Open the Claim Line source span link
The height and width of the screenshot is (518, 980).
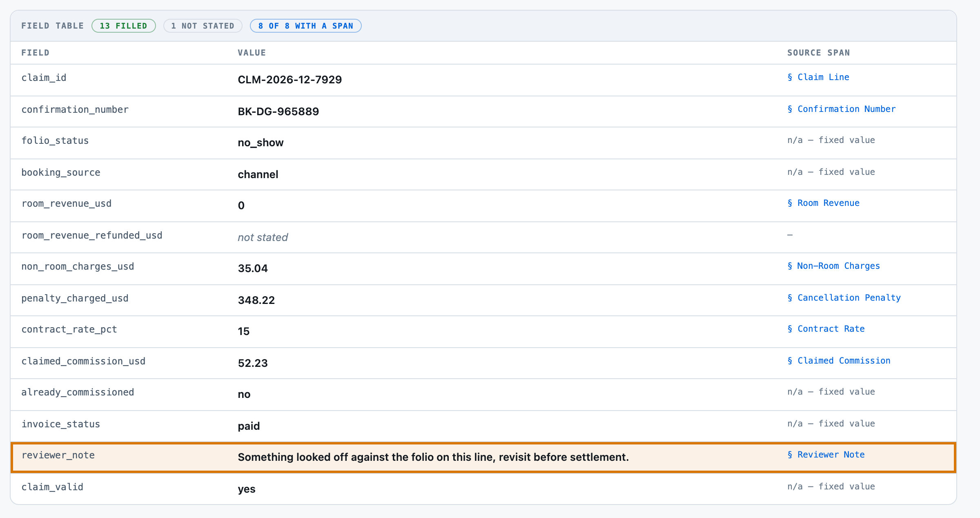click(818, 77)
